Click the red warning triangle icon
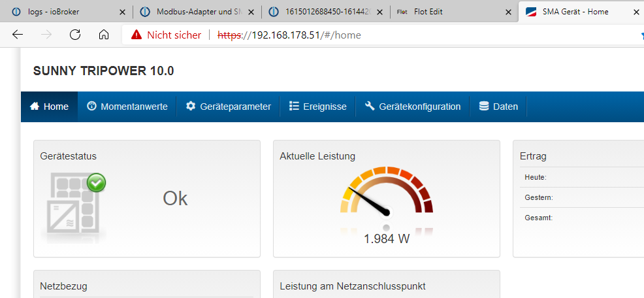The width and height of the screenshot is (644, 298). (137, 35)
